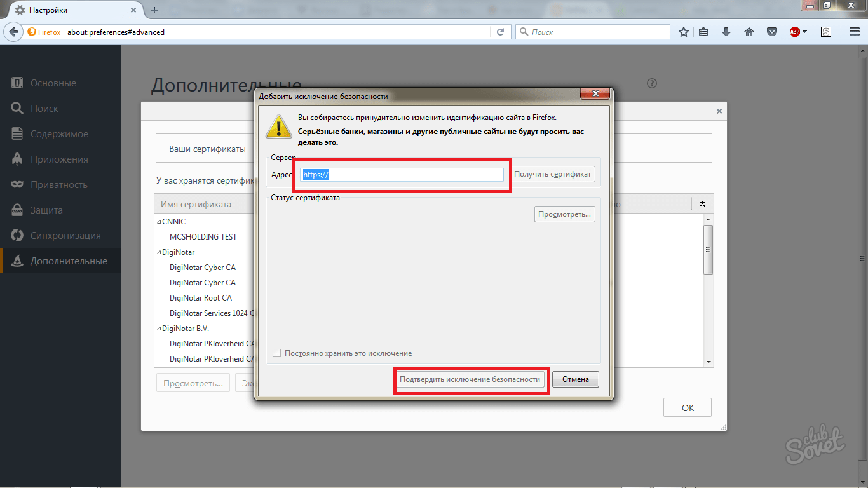Reload the page with the refresh icon
This screenshot has height=488, width=868.
501,32
